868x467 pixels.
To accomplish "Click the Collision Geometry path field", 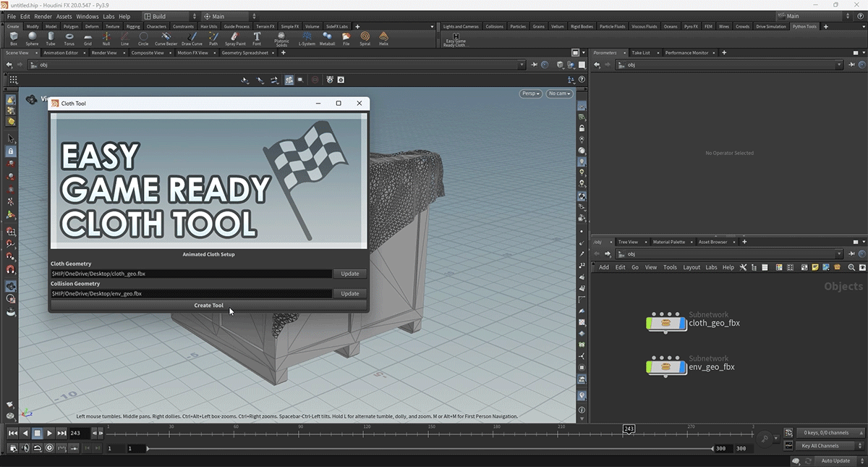I will (x=191, y=293).
